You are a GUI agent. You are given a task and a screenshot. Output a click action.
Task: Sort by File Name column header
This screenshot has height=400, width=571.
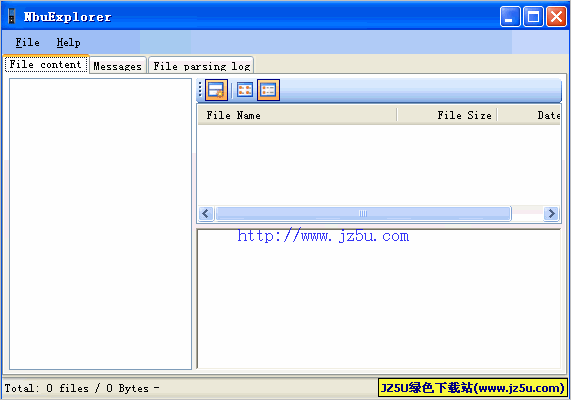point(297,115)
